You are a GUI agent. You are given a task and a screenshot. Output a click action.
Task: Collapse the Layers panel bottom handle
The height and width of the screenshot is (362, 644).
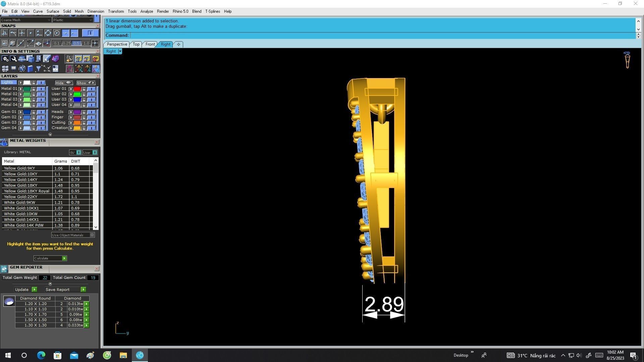pos(50,135)
